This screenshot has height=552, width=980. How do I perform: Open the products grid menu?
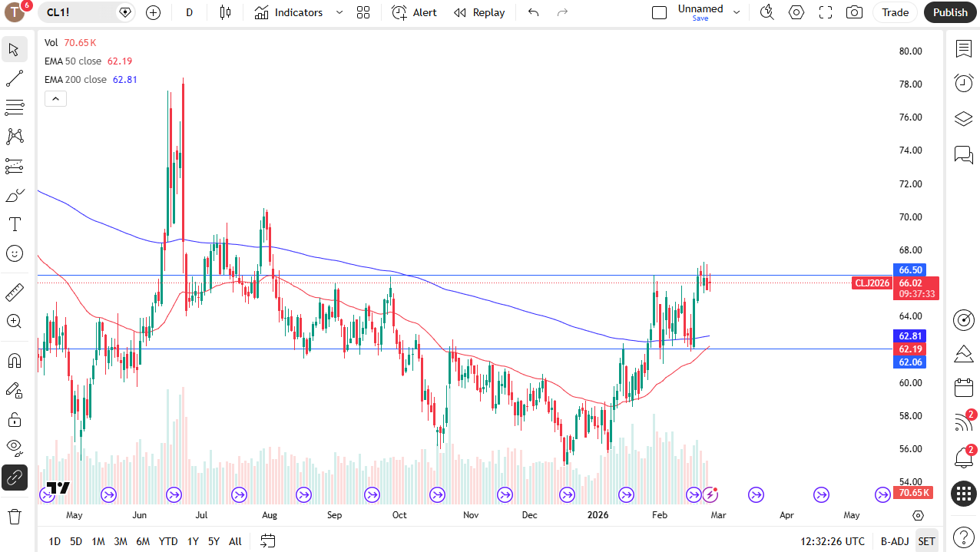tap(964, 493)
